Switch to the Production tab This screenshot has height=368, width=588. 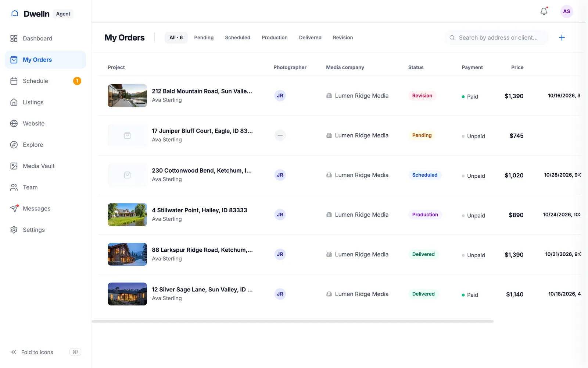pos(275,38)
